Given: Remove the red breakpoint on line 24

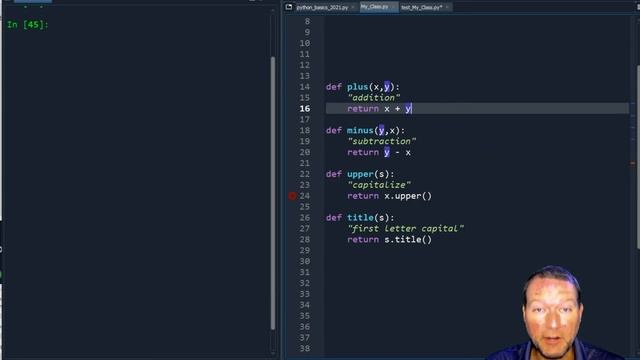Looking at the screenshot, I should click(x=292, y=196).
